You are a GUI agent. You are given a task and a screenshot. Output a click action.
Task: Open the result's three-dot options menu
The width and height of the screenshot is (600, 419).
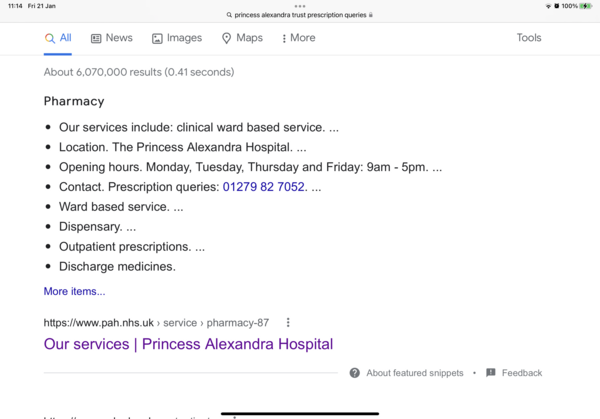288,323
